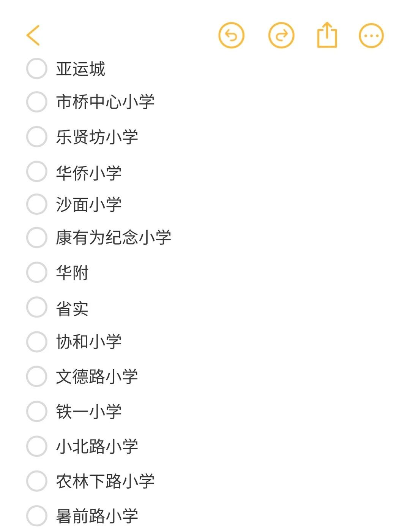Open the more options ellipsis menu
410x532 pixels.
pos(371,36)
